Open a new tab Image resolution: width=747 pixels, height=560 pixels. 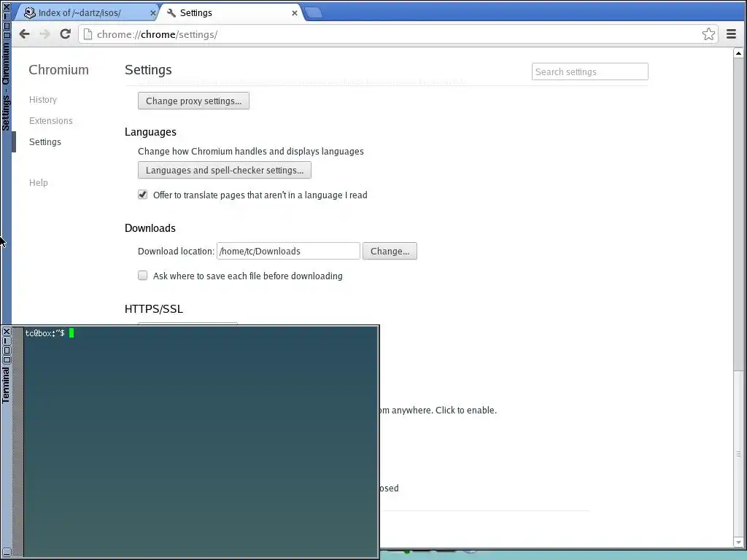pos(313,13)
